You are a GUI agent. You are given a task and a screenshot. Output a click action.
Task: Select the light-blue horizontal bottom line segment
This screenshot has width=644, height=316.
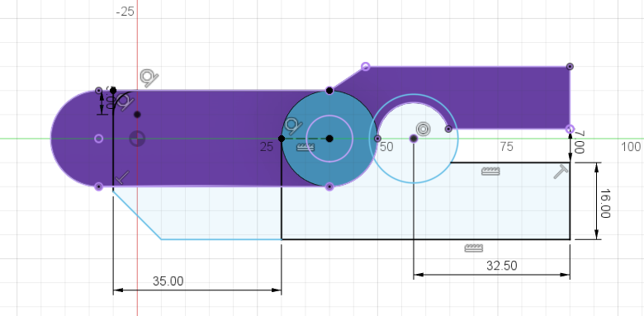pos(221,239)
